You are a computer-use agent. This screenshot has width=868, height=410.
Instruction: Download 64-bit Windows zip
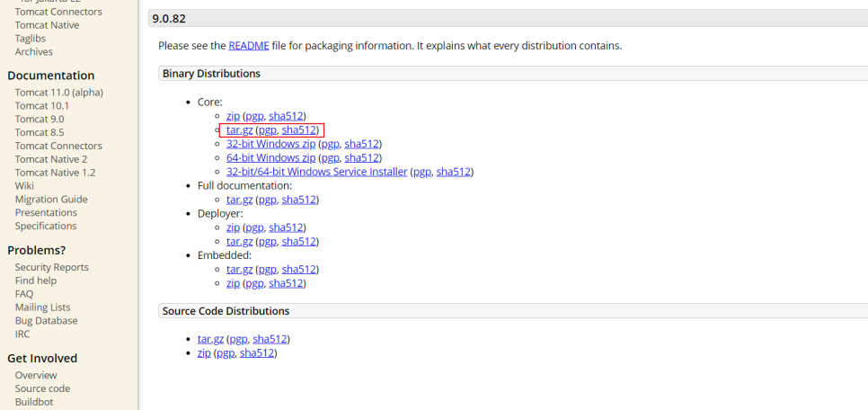point(270,158)
